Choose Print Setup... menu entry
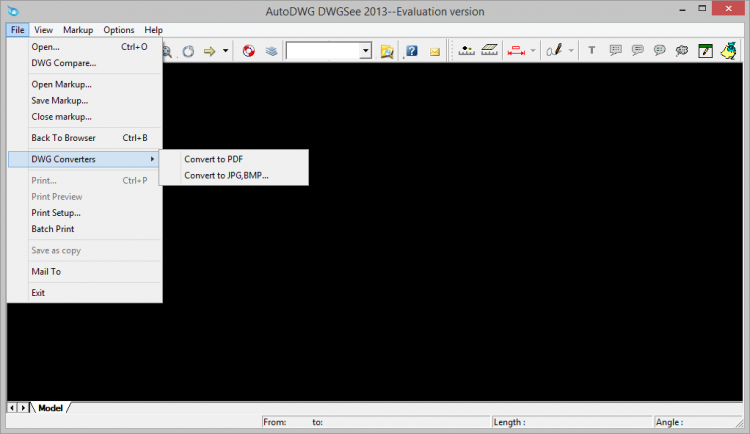Image resolution: width=750 pixels, height=434 pixels. coord(85,213)
